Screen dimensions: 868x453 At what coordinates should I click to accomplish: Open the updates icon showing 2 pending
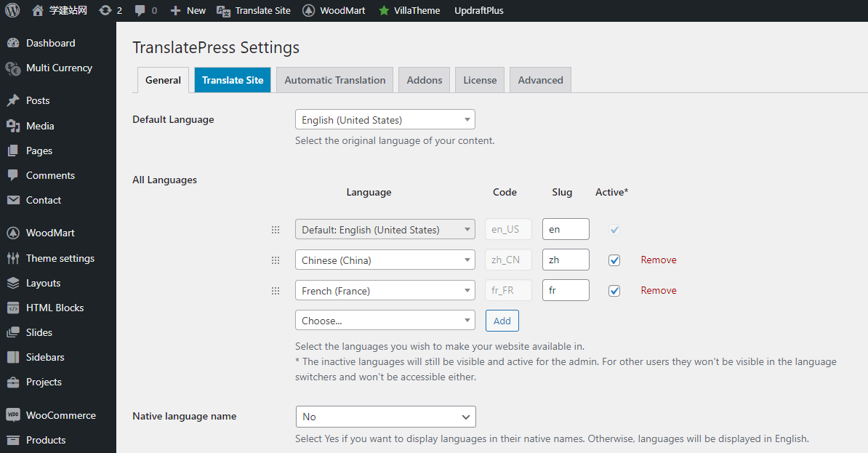(105, 10)
